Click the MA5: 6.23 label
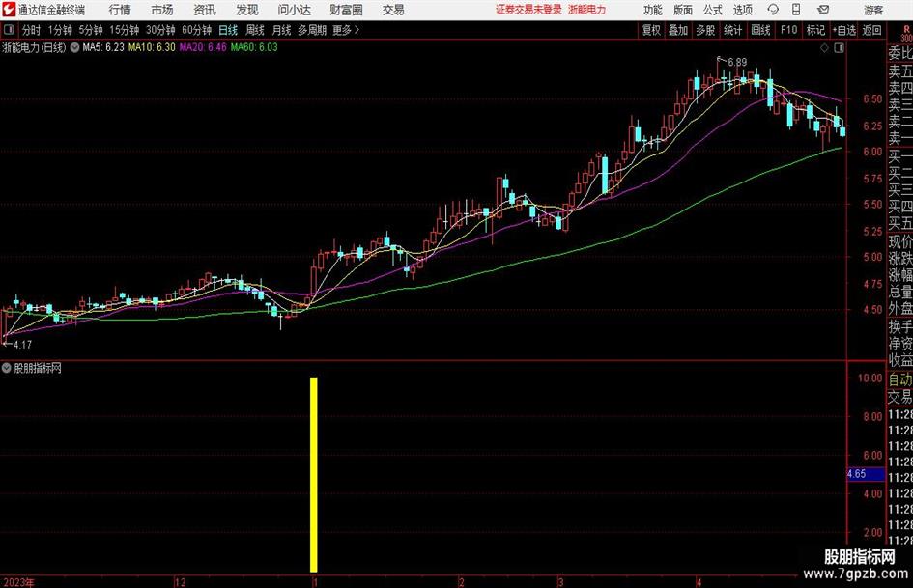The height and width of the screenshot is (588, 913). pos(103,47)
